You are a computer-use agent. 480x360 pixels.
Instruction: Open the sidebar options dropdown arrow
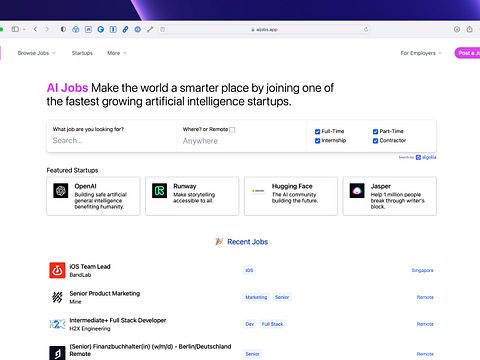24,29
